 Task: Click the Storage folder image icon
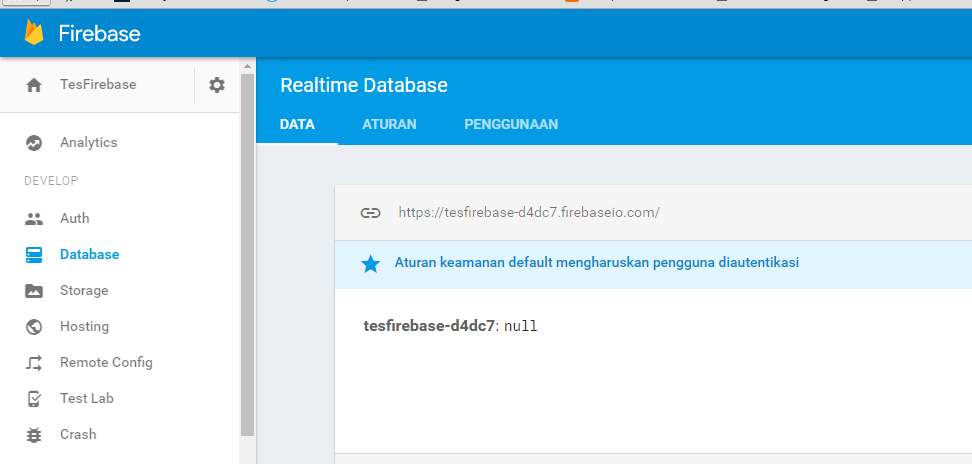coord(34,291)
